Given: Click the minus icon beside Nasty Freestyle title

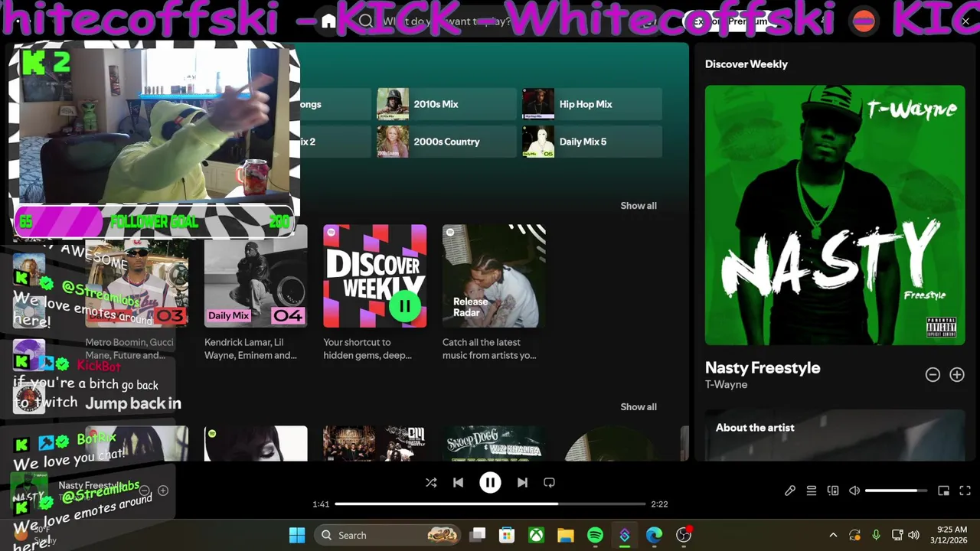Looking at the screenshot, I should pos(933,374).
